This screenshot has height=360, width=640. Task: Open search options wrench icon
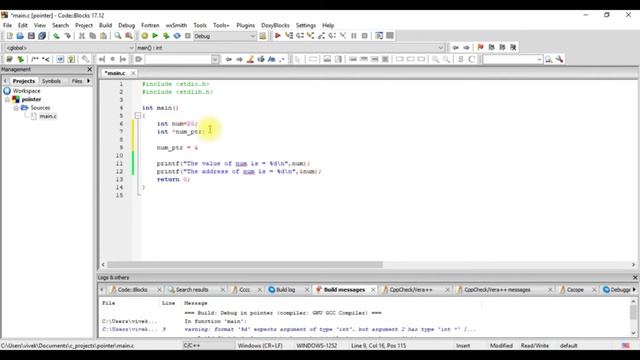pos(560,59)
